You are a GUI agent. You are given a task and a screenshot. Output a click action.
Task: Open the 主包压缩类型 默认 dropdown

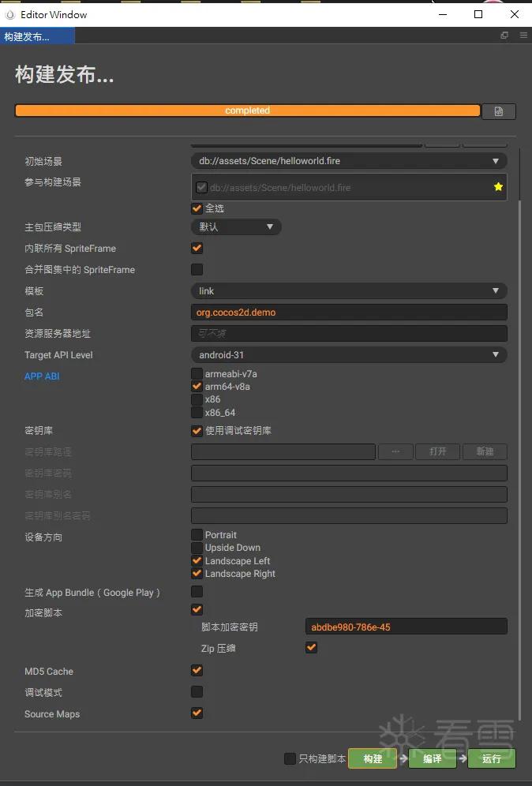tap(236, 227)
